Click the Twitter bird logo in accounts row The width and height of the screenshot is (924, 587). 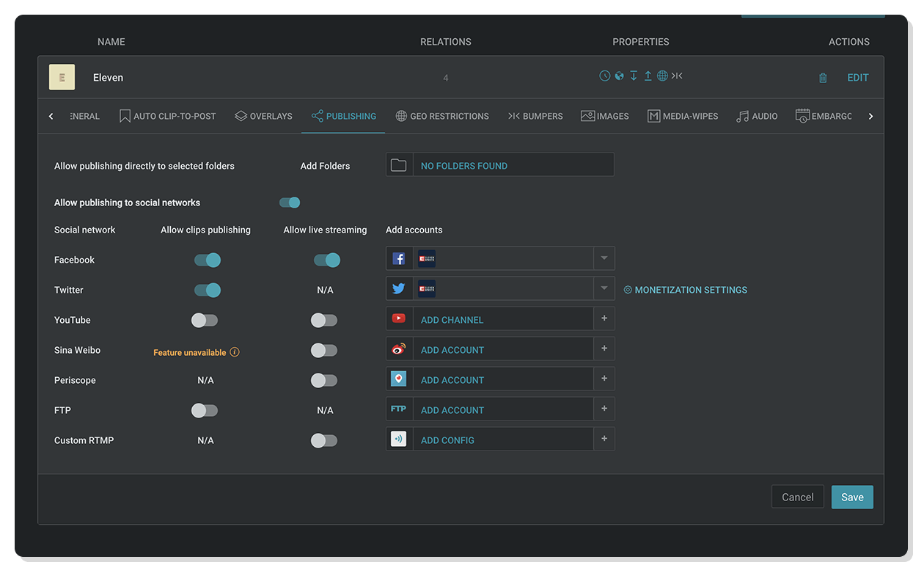click(x=399, y=289)
